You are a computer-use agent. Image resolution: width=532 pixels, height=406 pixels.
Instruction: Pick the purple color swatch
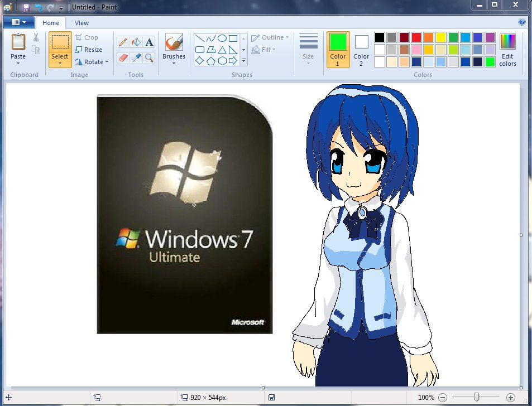[490, 37]
